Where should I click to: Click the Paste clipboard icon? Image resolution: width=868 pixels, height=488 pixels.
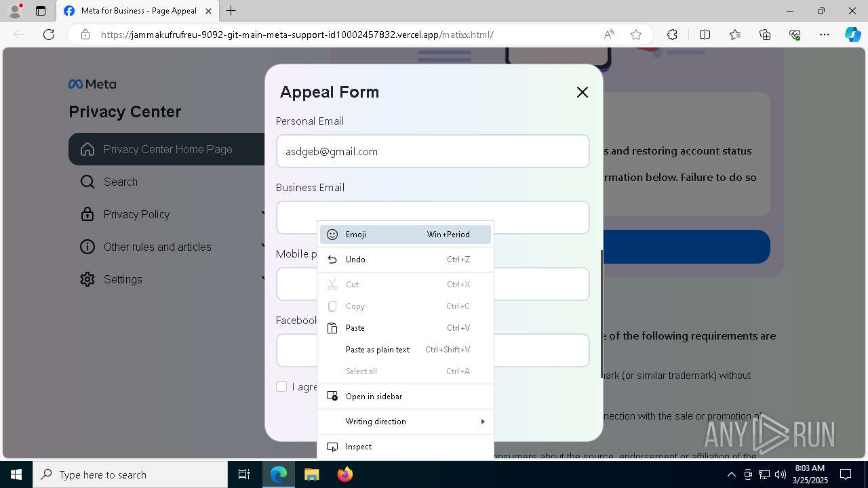pos(332,328)
